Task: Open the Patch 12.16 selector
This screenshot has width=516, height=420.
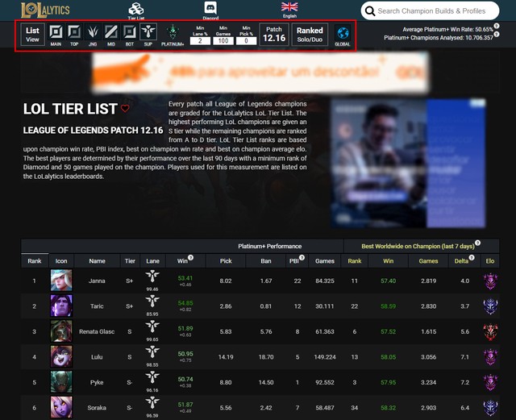Action: click(x=274, y=34)
